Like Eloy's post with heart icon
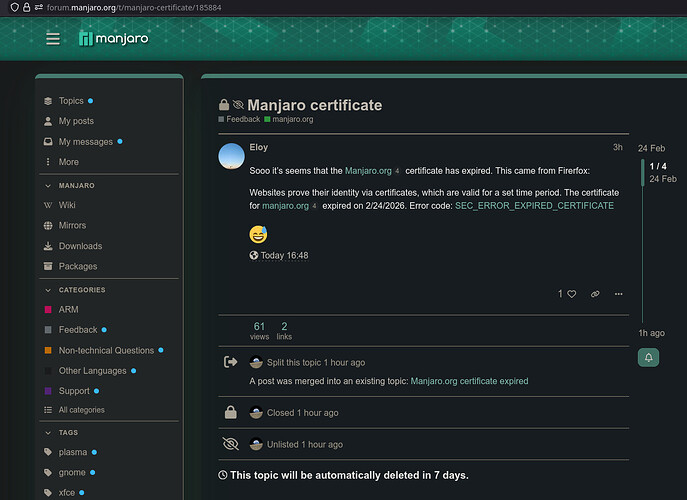Screen dimensions: 687x500 click(572, 294)
